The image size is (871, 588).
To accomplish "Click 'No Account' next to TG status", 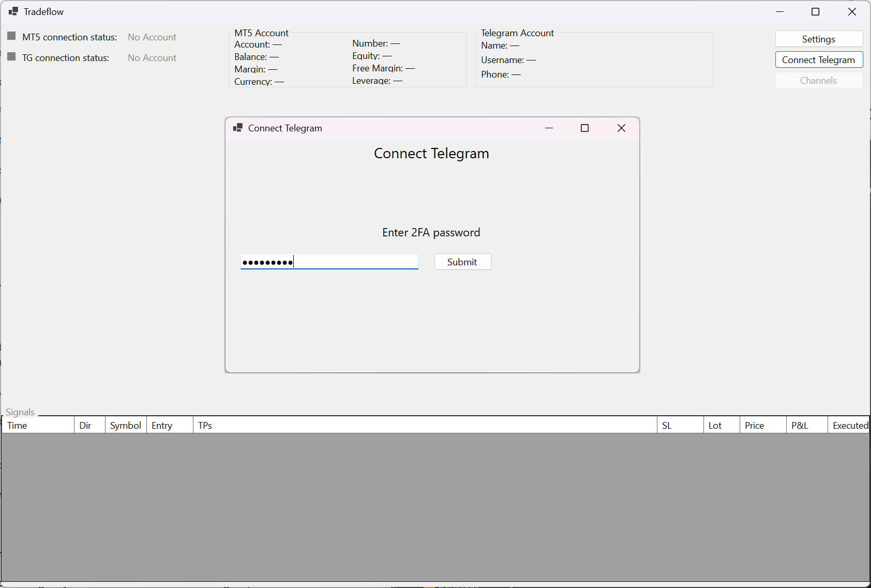I will pyautogui.click(x=152, y=58).
